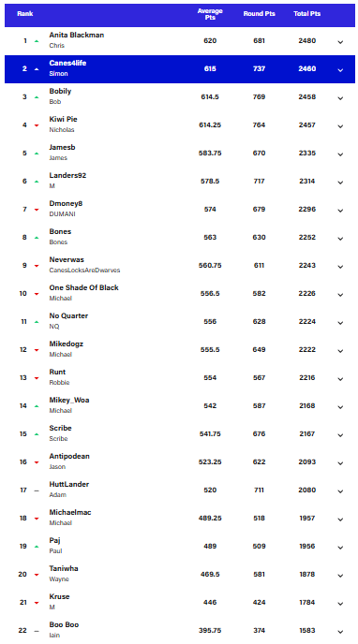Click red down arrow next to Neverwas
The width and height of the screenshot is (358, 644).
pyautogui.click(x=37, y=266)
